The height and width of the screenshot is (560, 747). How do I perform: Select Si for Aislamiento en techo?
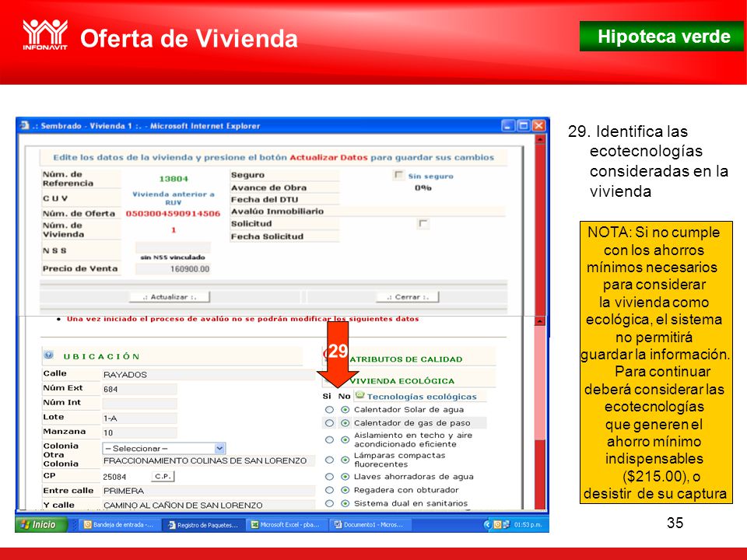click(x=329, y=439)
